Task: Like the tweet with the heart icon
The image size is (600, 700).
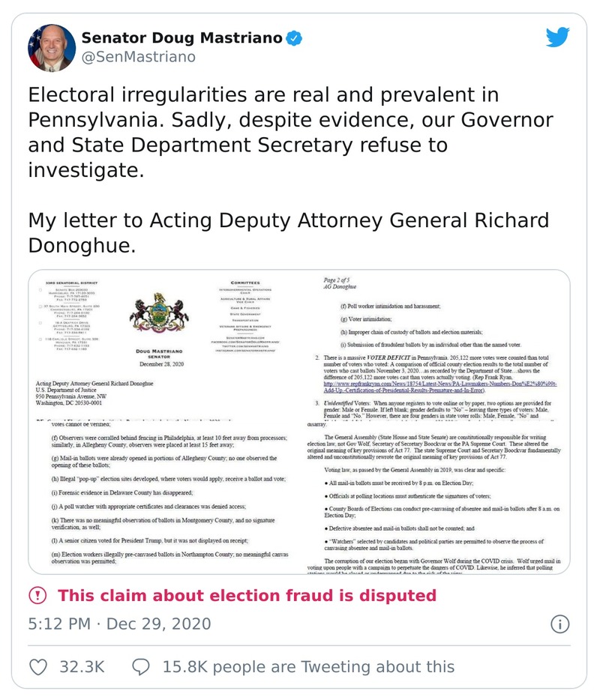Action: 38,666
